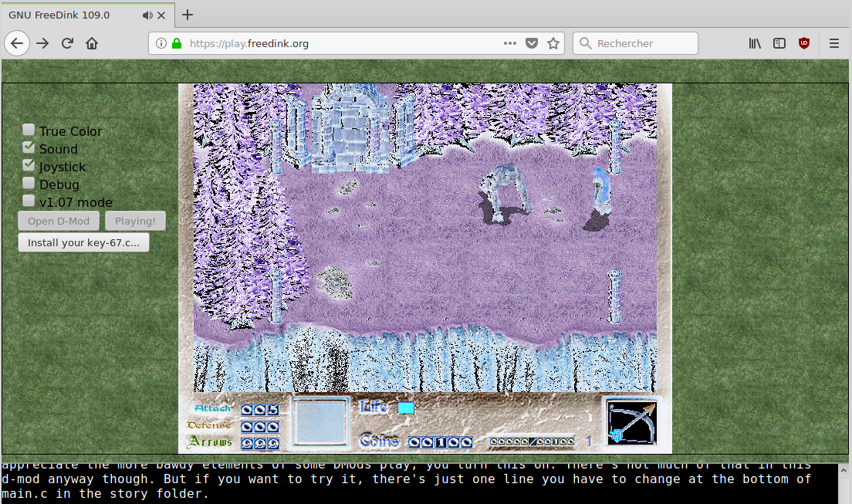852x504 pixels.
Task: Mute the tab using the speaker icon
Action: point(147,15)
